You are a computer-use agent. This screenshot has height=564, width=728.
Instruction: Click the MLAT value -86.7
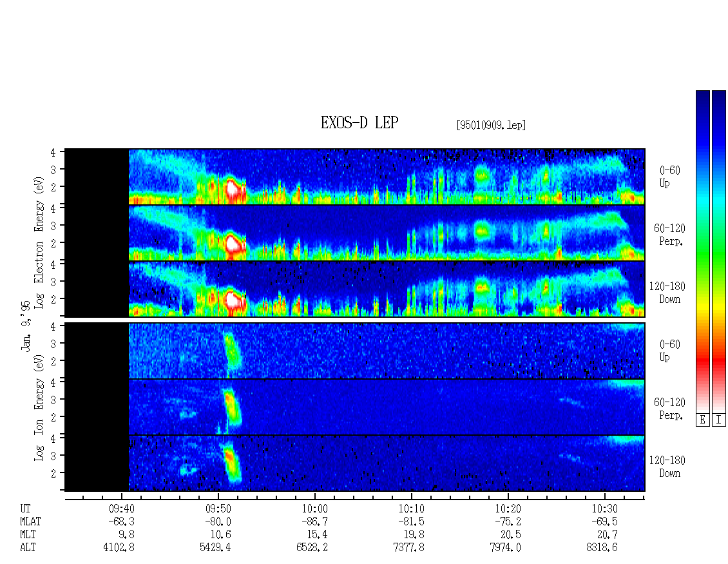pos(315,521)
